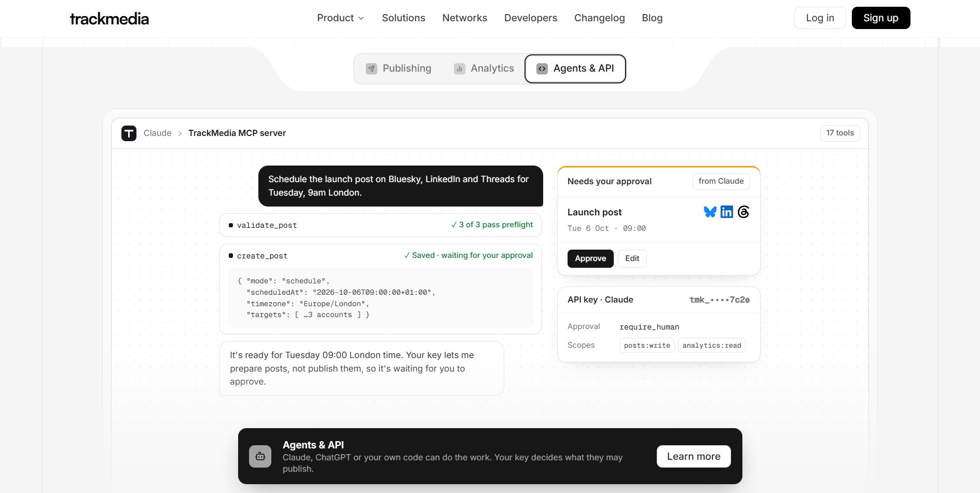Click the Claude breadcrumb link
980x493 pixels.
click(157, 133)
